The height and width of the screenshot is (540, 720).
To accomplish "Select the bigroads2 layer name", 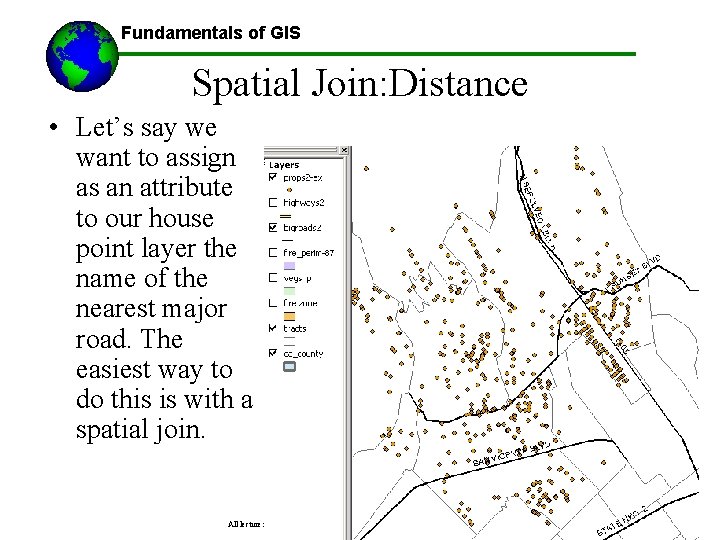I will click(302, 228).
